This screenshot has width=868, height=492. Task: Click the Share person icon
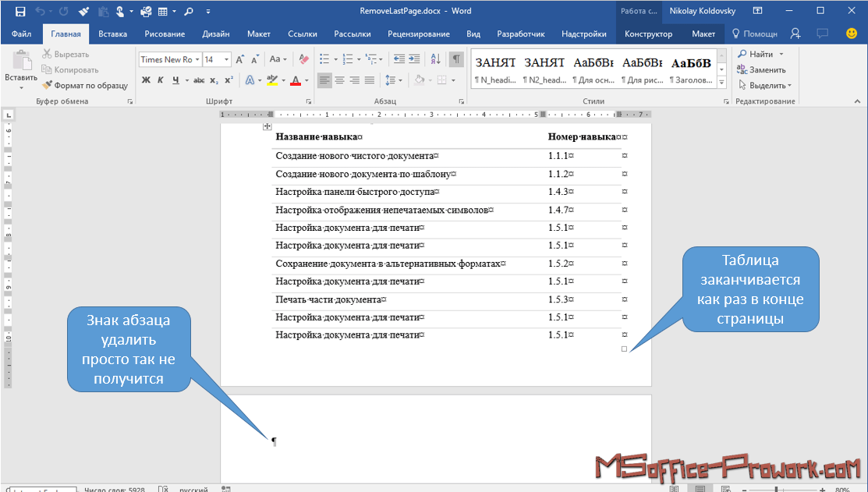point(795,34)
